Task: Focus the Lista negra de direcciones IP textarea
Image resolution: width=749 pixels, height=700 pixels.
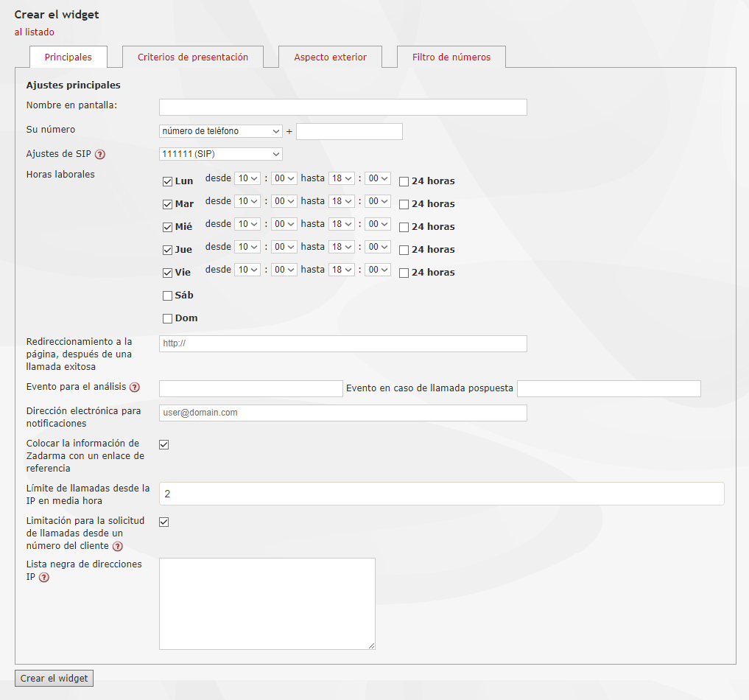Action: [x=267, y=604]
